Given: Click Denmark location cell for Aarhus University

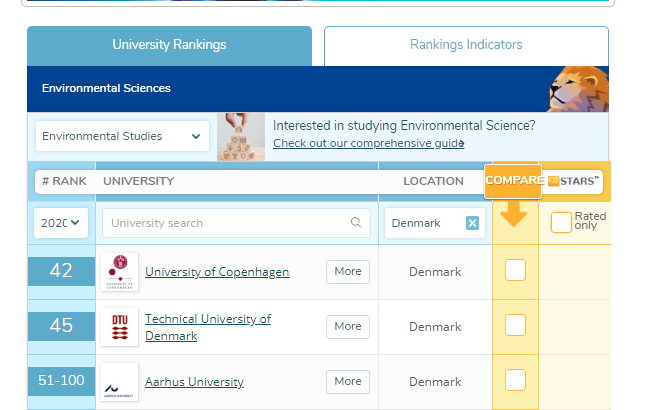Looking at the screenshot, I should click(435, 382).
